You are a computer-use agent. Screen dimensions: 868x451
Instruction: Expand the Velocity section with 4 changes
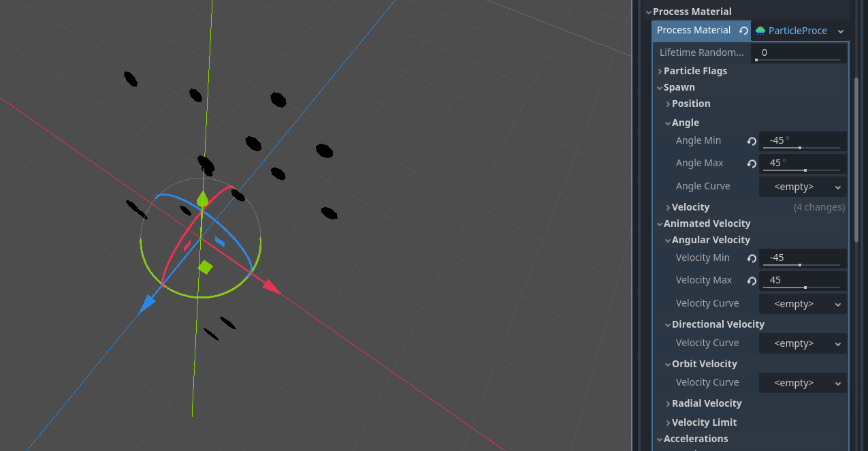point(690,207)
